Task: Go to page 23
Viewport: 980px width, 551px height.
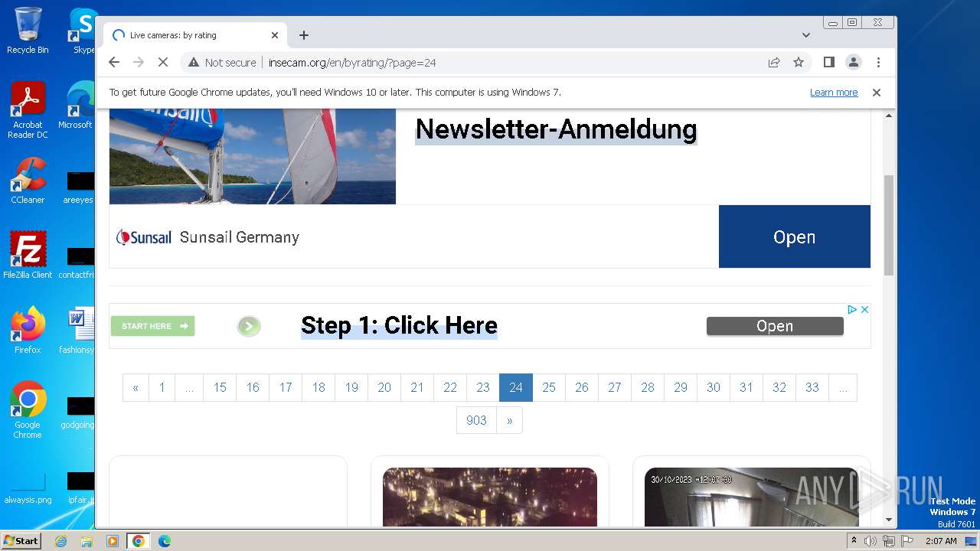Action: pos(483,387)
